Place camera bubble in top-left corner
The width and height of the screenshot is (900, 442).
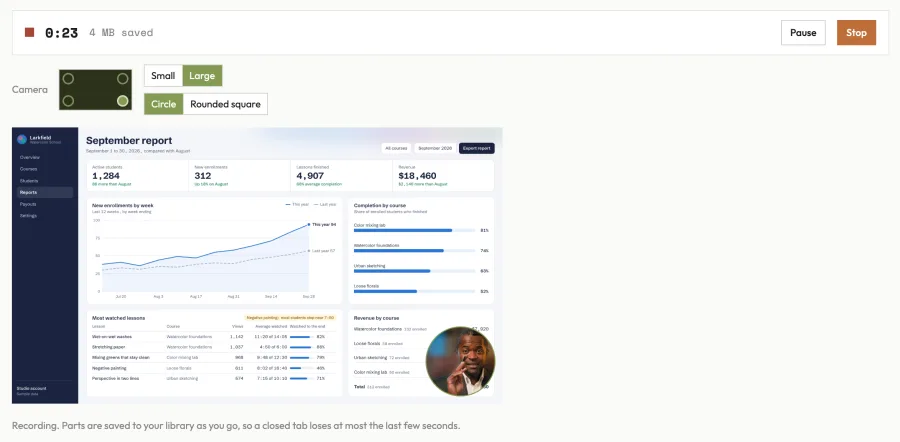68,79
